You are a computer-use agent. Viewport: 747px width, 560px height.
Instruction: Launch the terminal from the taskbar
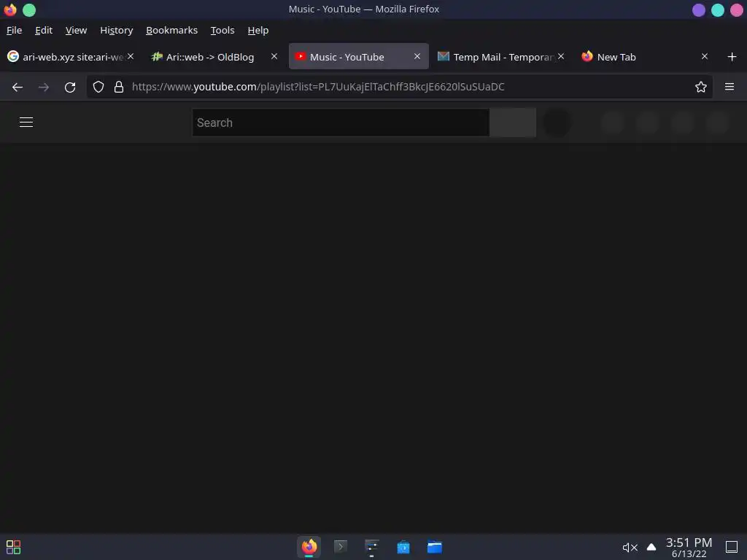tap(340, 547)
